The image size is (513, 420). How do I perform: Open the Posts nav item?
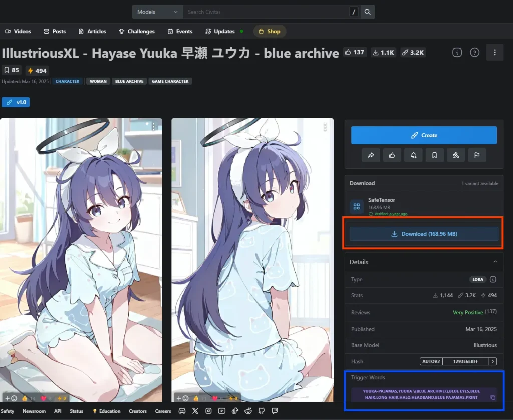coord(55,32)
